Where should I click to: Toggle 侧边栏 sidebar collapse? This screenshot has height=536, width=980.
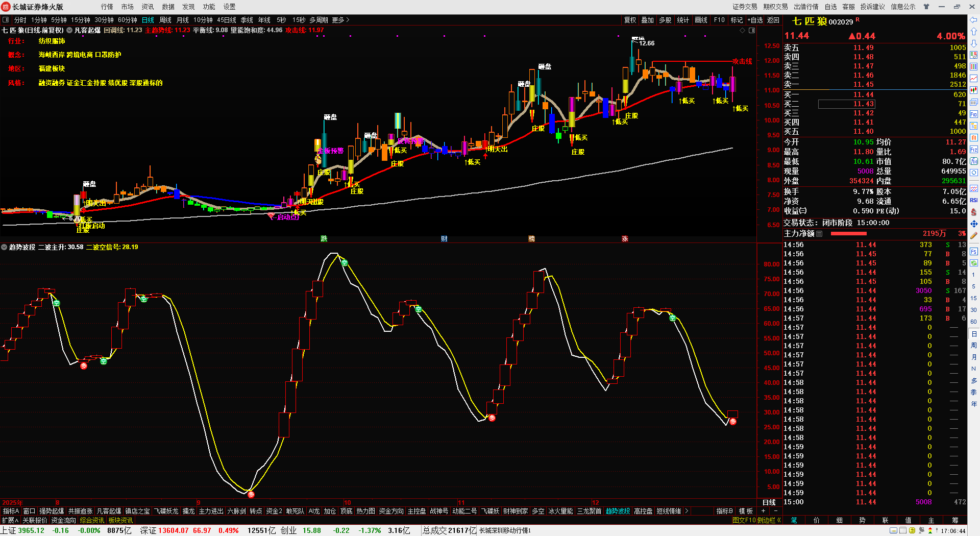pyautogui.click(x=769, y=520)
